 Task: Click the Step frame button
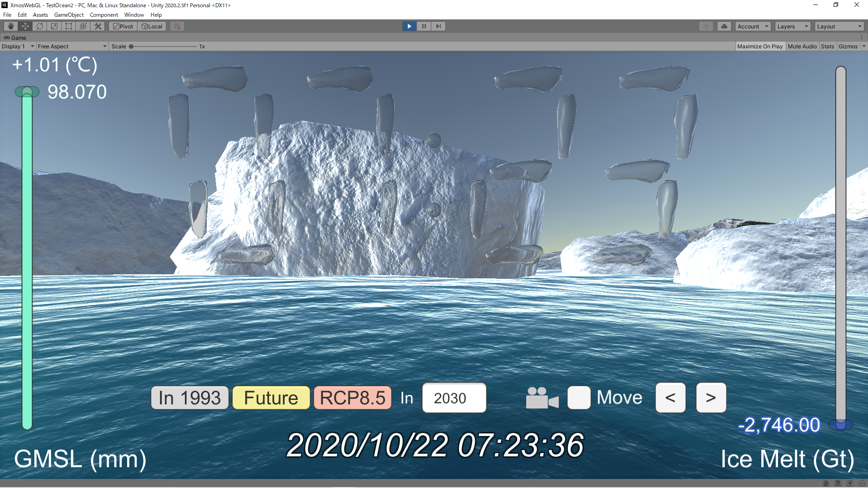tap(438, 26)
